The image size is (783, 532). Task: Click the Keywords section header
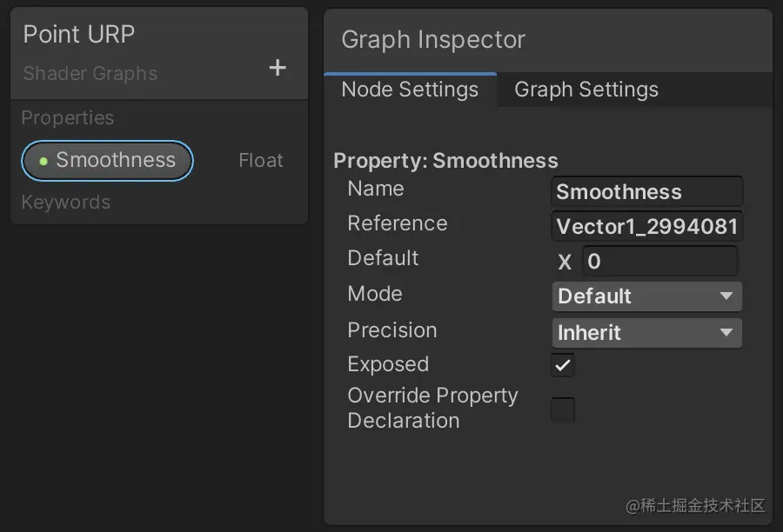pyautogui.click(x=66, y=203)
